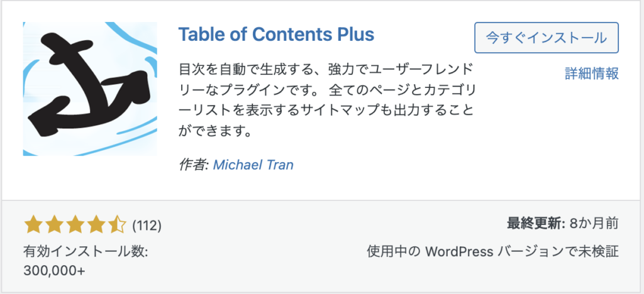
Task: Click the (112) rating count
Action: pos(147,224)
